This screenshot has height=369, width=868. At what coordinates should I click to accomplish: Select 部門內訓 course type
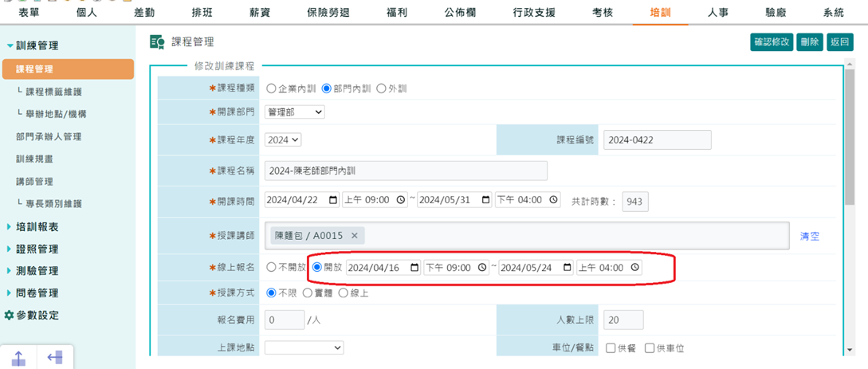click(x=326, y=88)
